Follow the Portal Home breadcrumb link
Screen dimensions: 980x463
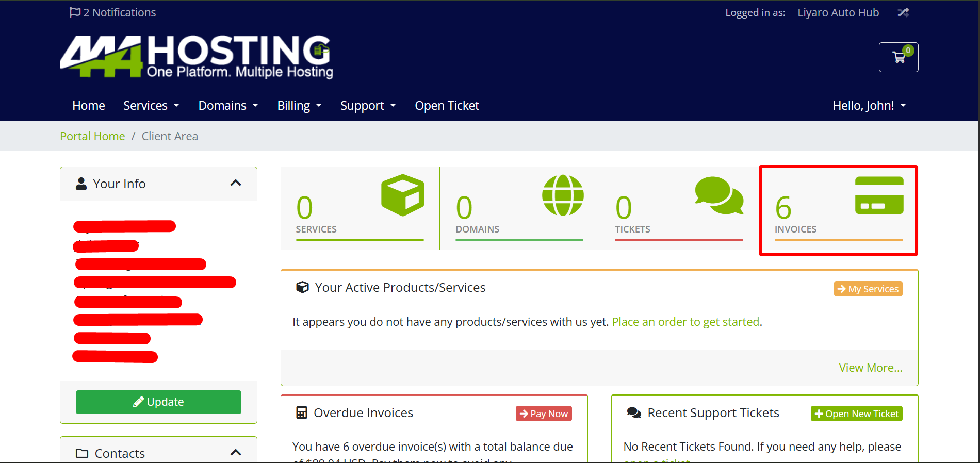[92, 136]
